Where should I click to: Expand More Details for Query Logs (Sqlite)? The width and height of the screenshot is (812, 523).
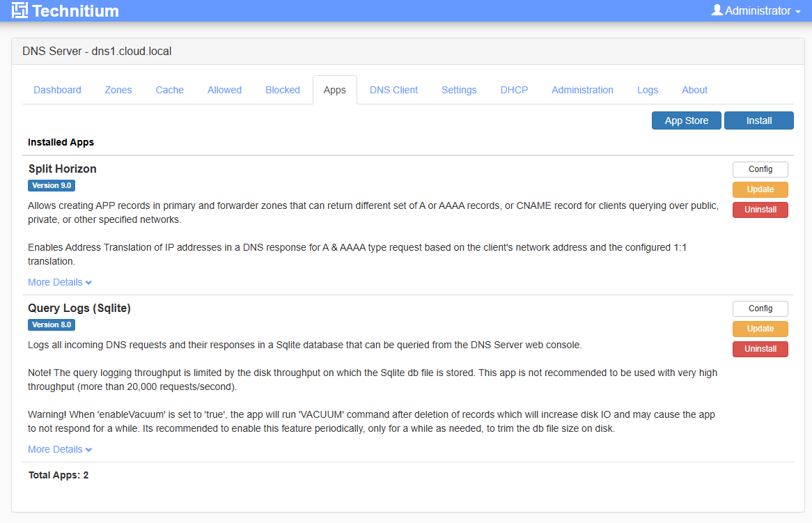(60, 449)
